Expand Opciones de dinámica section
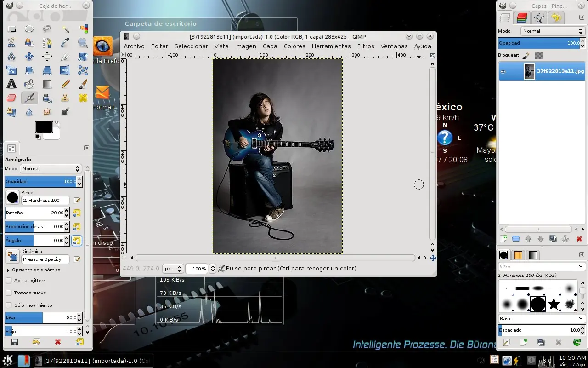Viewport: 588px width, 368px height. point(8,270)
